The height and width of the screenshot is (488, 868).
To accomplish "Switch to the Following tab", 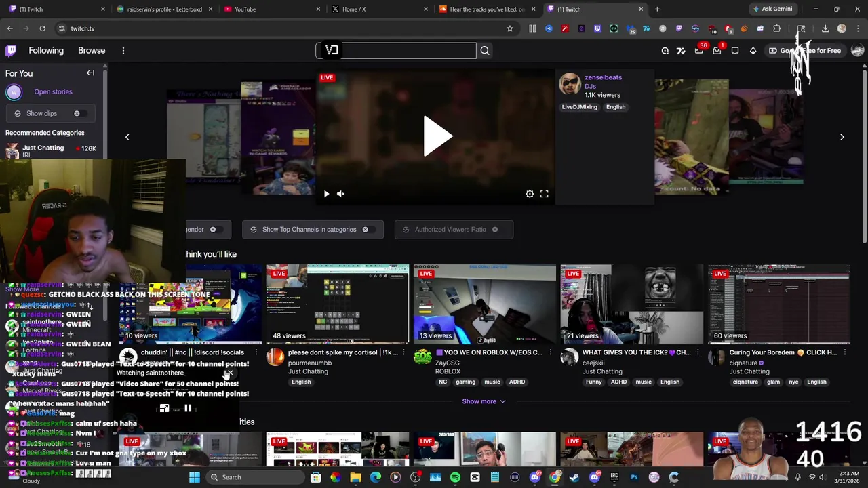I will [46, 51].
